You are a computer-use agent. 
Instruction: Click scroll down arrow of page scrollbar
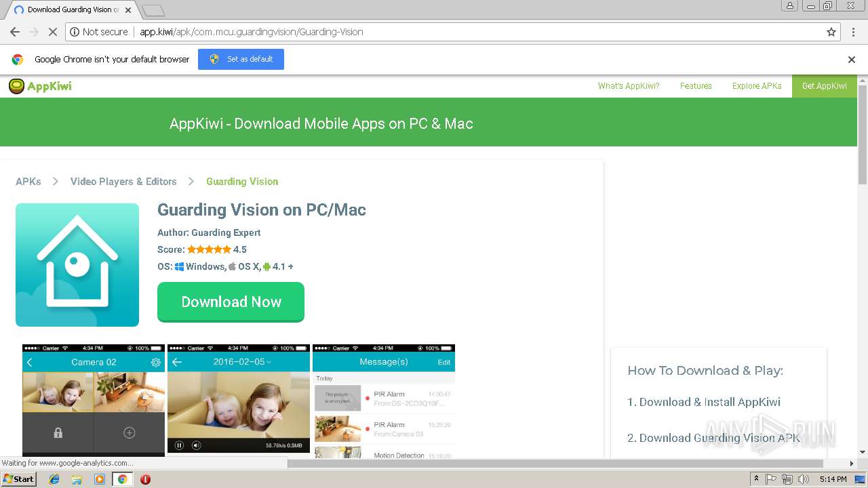coord(863,452)
